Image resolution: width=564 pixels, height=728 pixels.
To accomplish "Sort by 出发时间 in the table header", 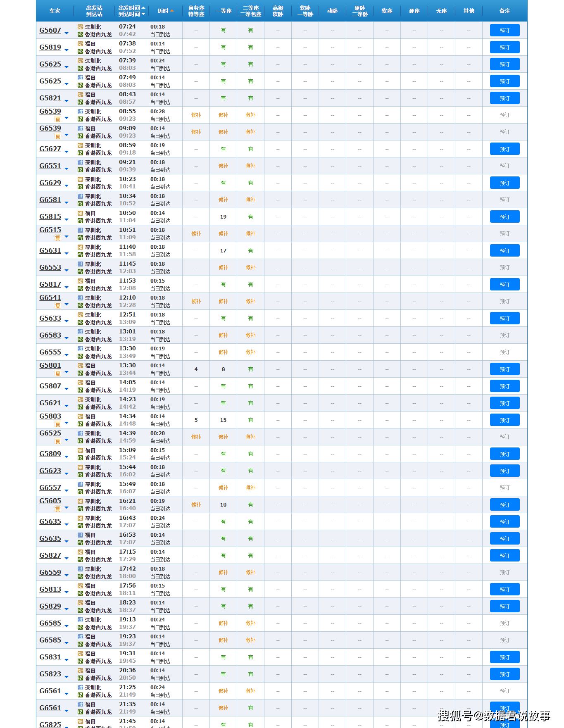I will (x=132, y=8).
